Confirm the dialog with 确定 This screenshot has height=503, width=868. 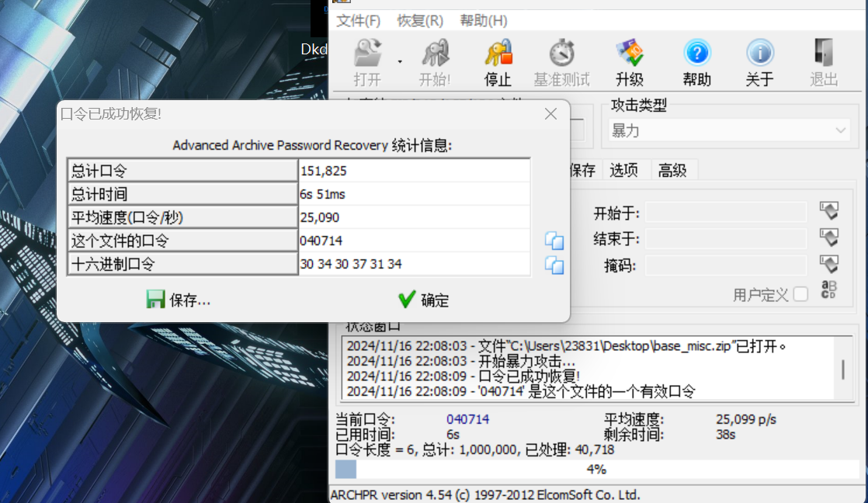(423, 300)
